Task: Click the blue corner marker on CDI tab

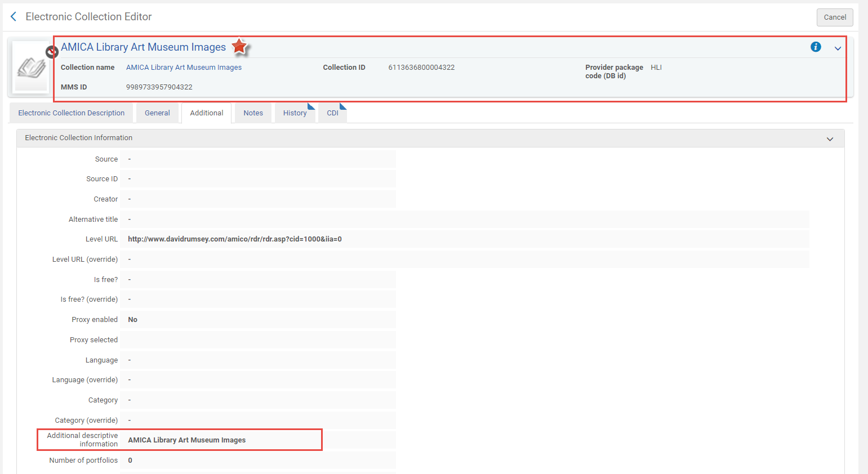Action: click(343, 106)
